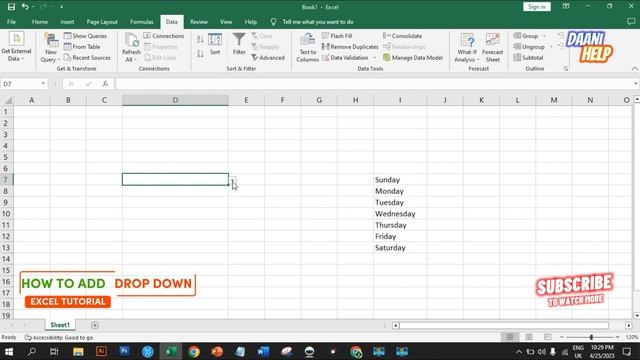Click the Sign in button
Image resolution: width=640 pixels, height=360 pixels.
pyautogui.click(x=537, y=7)
